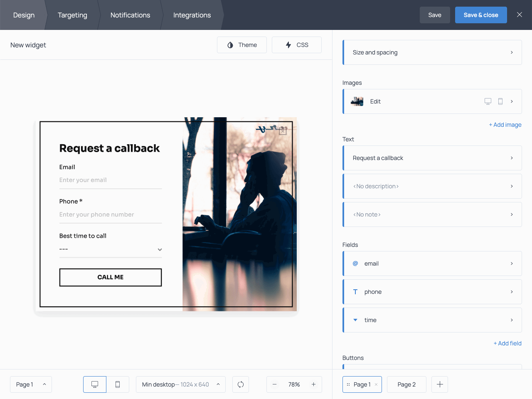Click the @ icon on the email field

tap(355, 264)
